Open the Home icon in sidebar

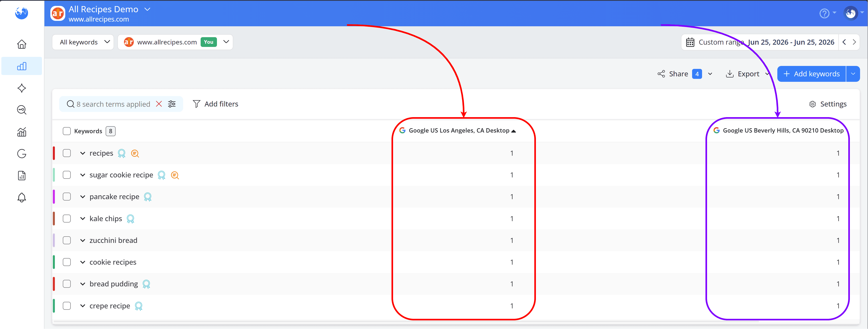click(x=22, y=44)
